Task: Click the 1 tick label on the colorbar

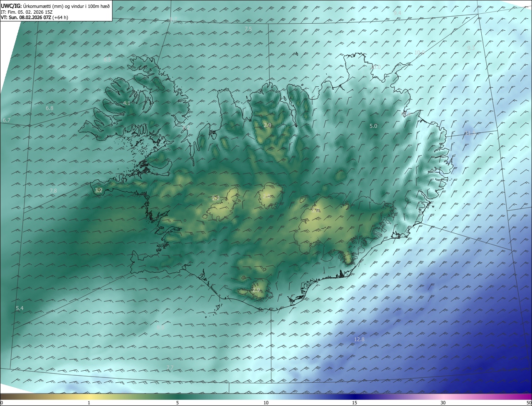Action: [x=89, y=403]
